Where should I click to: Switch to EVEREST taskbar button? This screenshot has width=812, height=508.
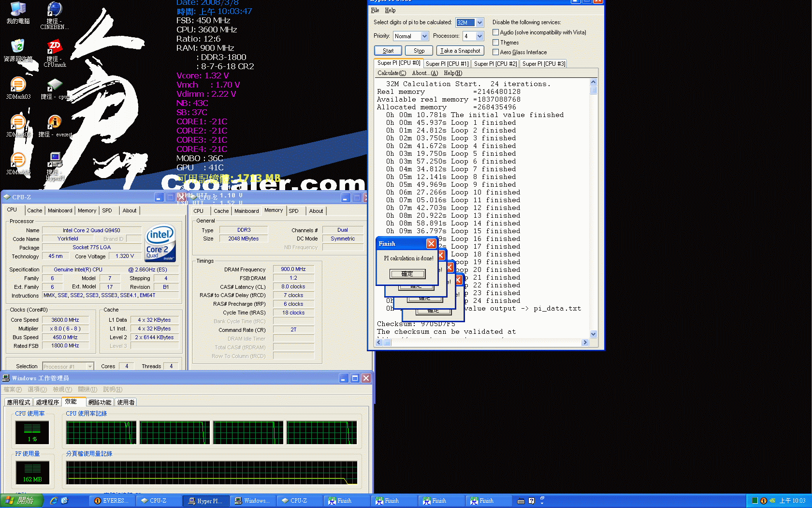point(112,501)
